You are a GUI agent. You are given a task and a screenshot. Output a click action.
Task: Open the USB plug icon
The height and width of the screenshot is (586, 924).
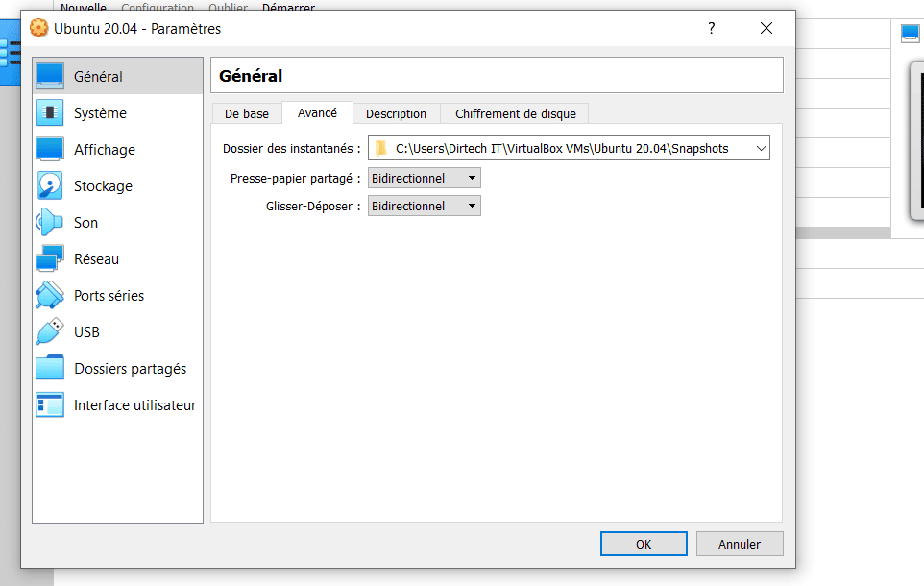click(50, 332)
